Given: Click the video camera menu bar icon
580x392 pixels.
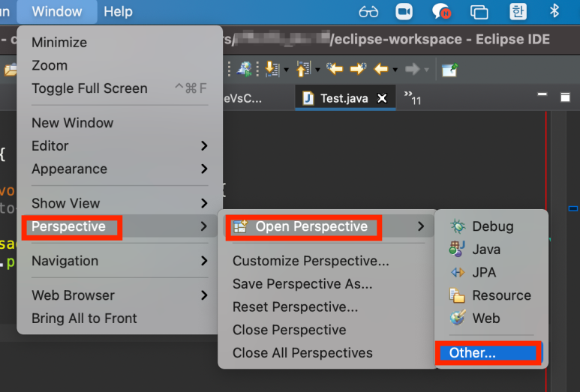Looking at the screenshot, I should click(404, 12).
